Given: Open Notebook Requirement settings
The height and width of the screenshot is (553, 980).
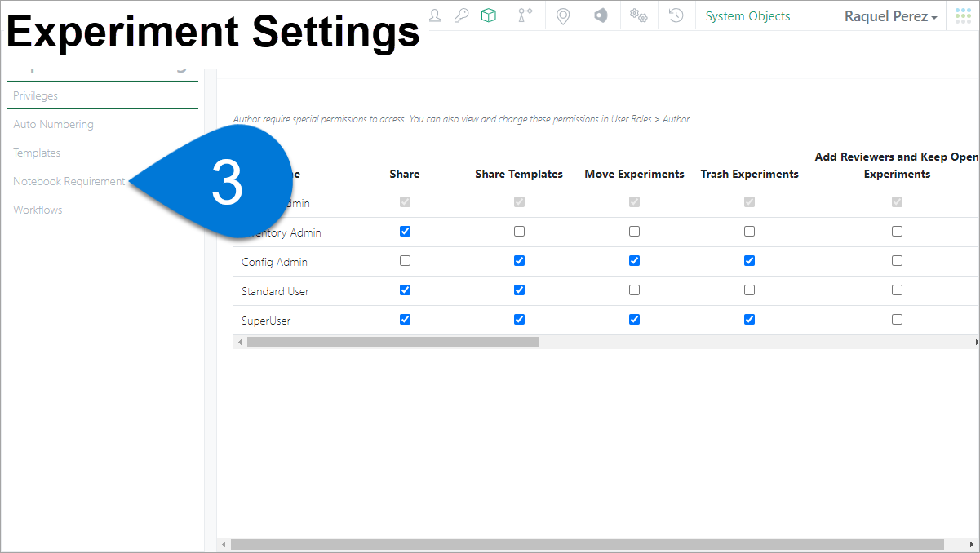Looking at the screenshot, I should tap(69, 181).
